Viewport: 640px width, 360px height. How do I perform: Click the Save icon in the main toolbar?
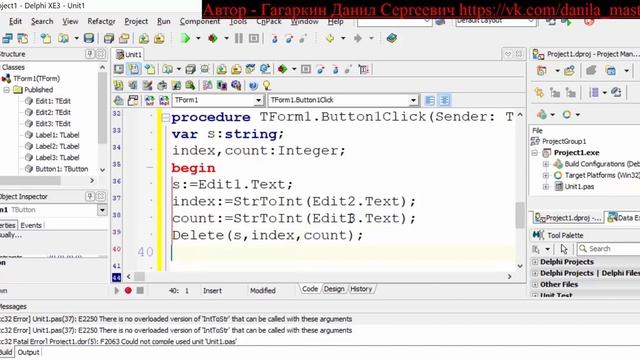pos(89,39)
